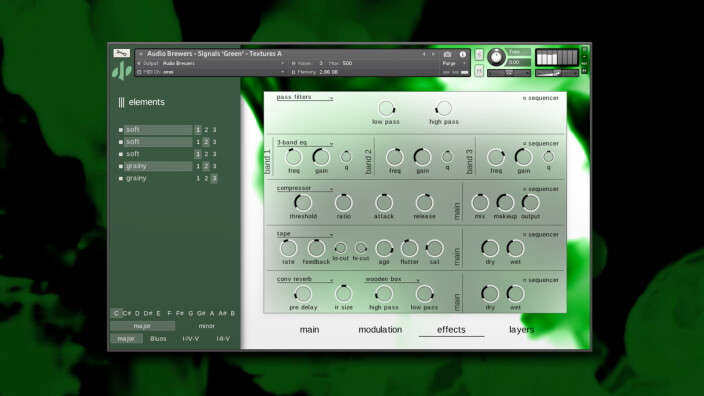Toggle the second soft element checkbox
Screen dimensions: 704x396
(x=120, y=142)
